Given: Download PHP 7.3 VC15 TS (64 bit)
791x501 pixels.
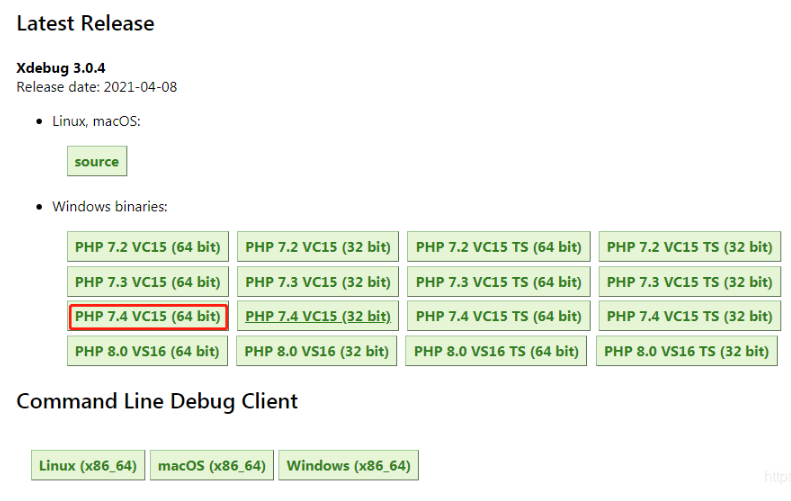Looking at the screenshot, I should pos(498,281).
